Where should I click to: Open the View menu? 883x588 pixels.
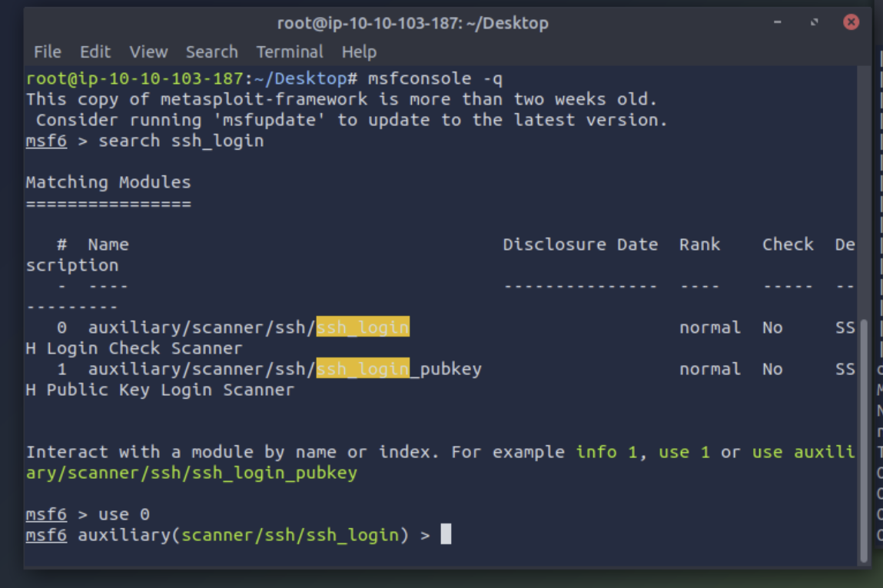coord(148,51)
